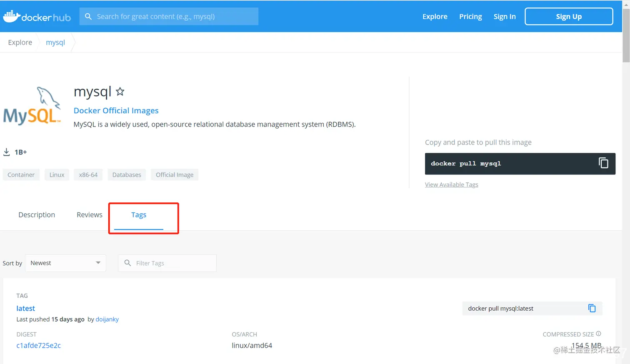Click the Filter Tags magnifier icon

[128, 263]
